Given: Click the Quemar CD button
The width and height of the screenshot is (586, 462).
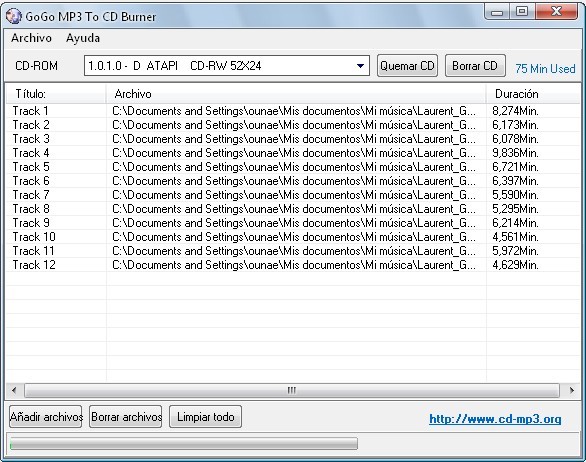Looking at the screenshot, I should [x=407, y=66].
